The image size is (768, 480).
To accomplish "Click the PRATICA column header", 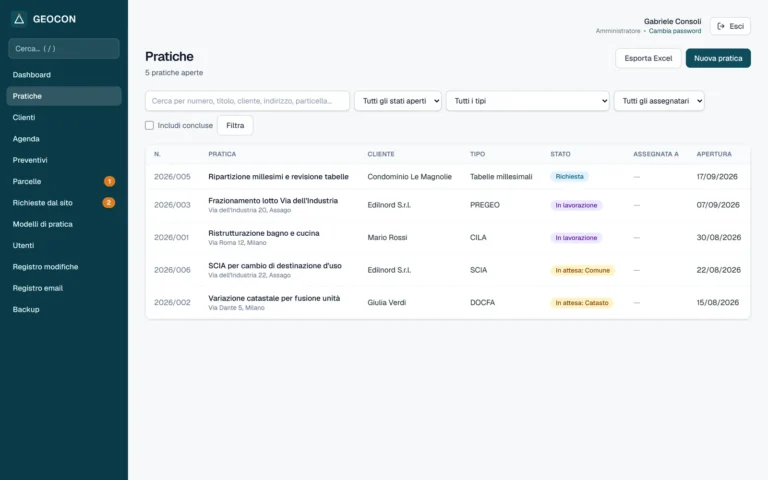I will pyautogui.click(x=222, y=154).
